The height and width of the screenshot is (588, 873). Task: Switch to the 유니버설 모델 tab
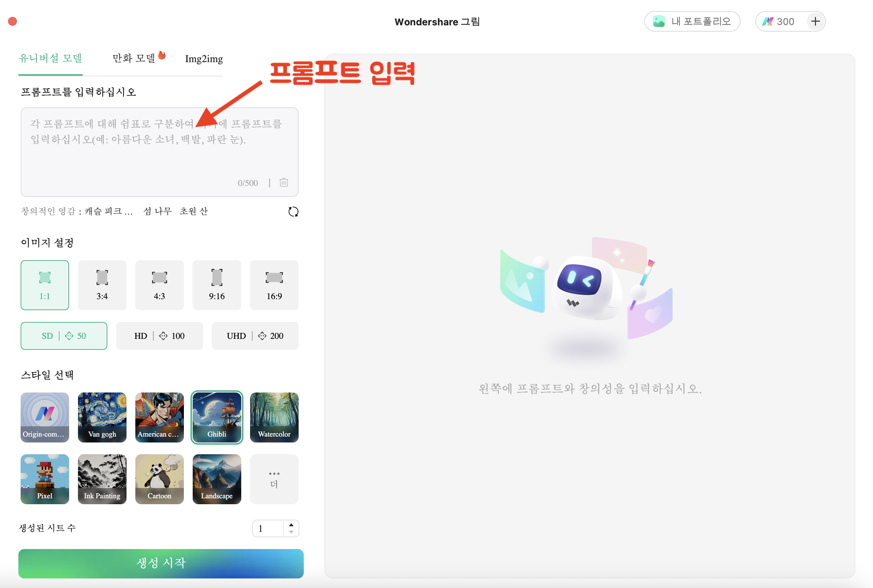51,58
